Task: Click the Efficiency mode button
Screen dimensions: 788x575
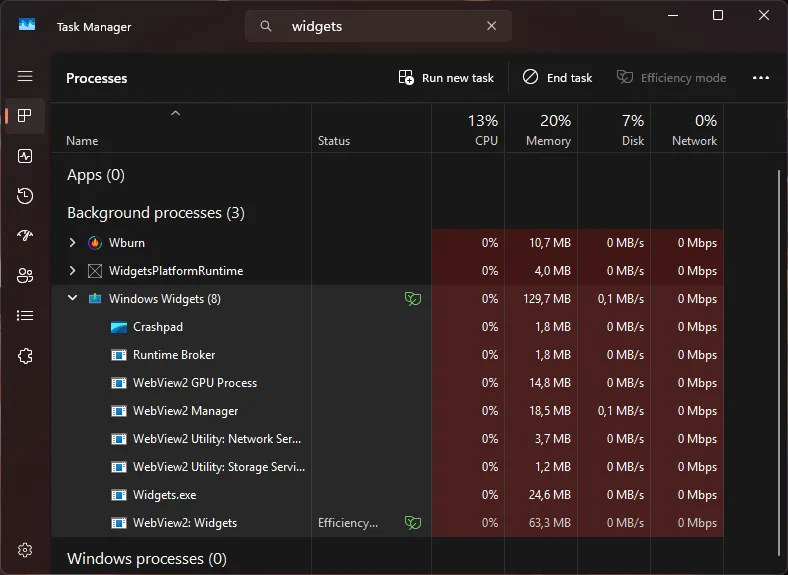Action: click(671, 78)
